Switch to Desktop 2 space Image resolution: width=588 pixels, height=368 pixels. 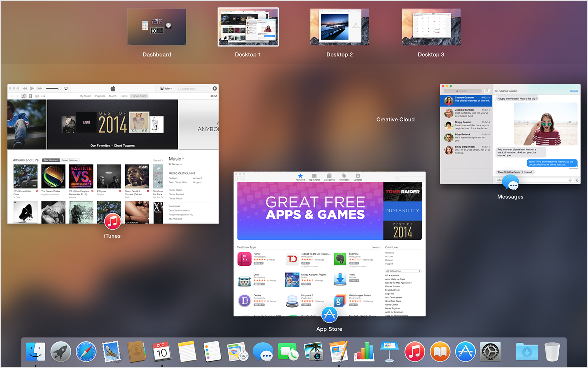point(340,27)
